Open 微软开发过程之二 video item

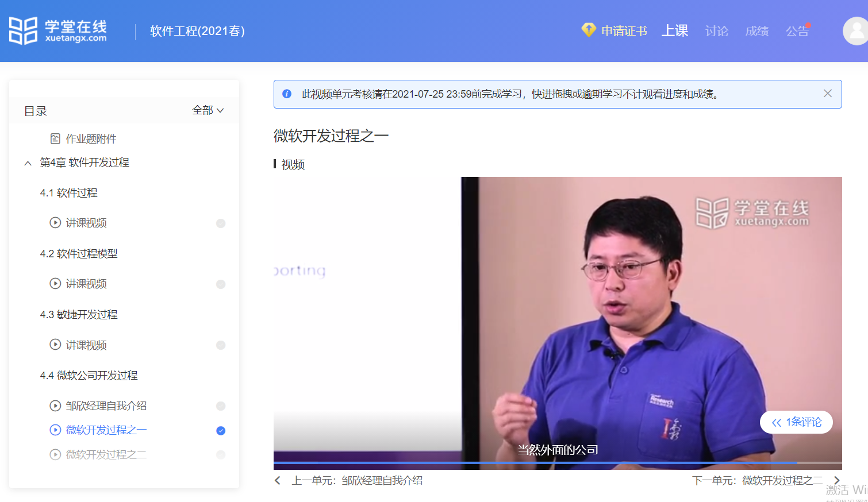(x=106, y=454)
